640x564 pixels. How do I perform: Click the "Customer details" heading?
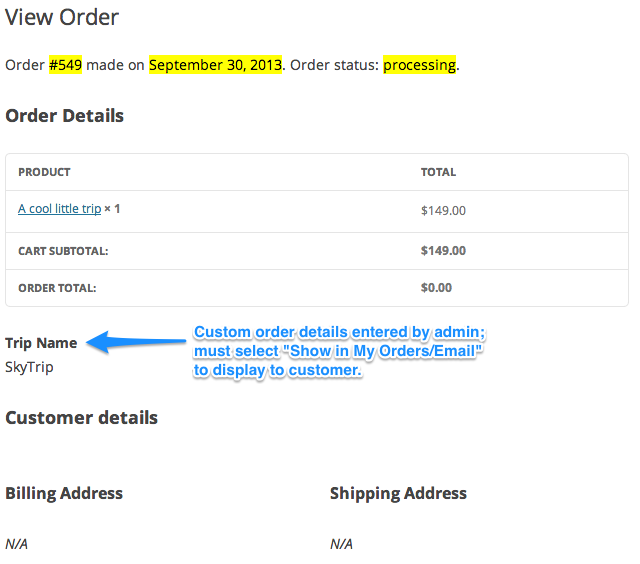pos(82,418)
